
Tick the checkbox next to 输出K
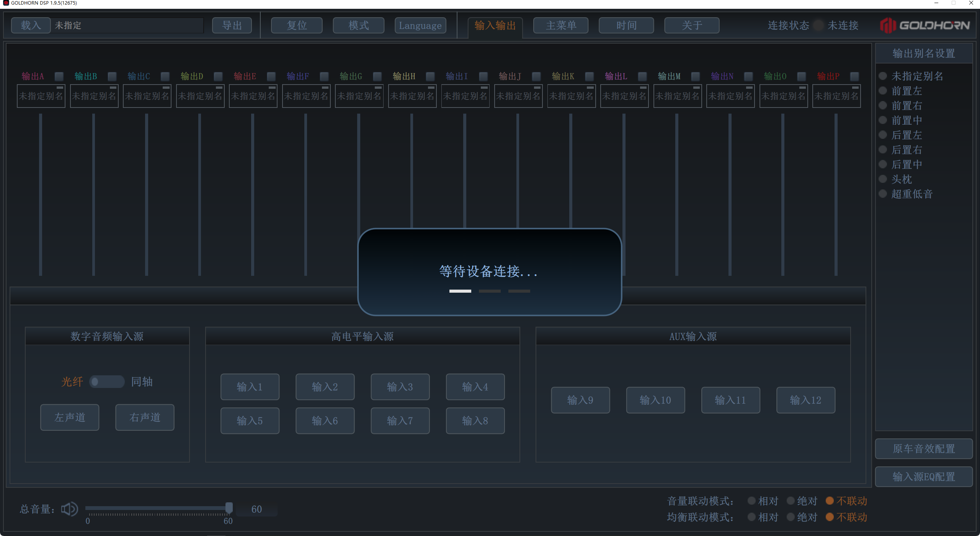590,76
